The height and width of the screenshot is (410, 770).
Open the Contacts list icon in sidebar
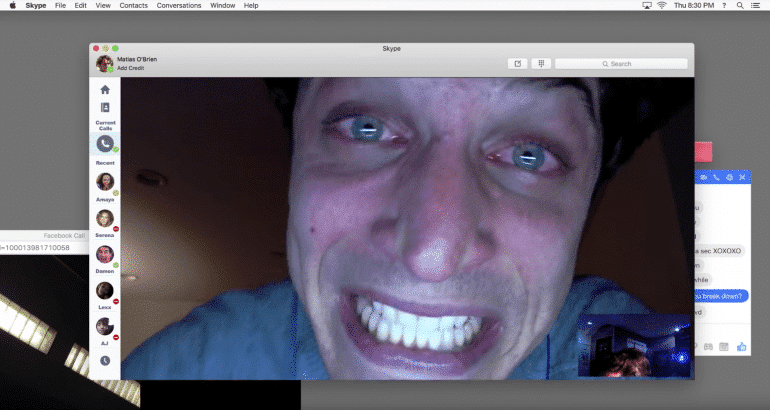(x=105, y=107)
